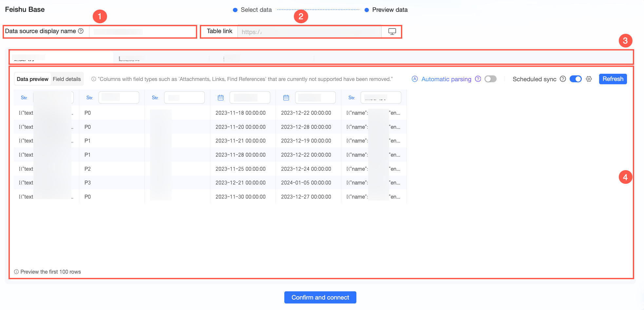Click the monitor icon beside Table link
Viewport: 644px width, 310px height.
pos(392,31)
